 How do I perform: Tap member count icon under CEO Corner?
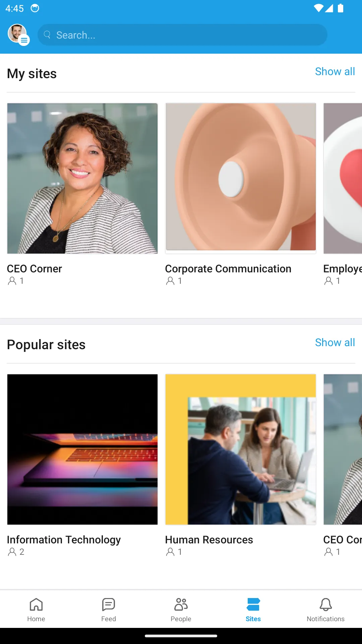[12, 281]
